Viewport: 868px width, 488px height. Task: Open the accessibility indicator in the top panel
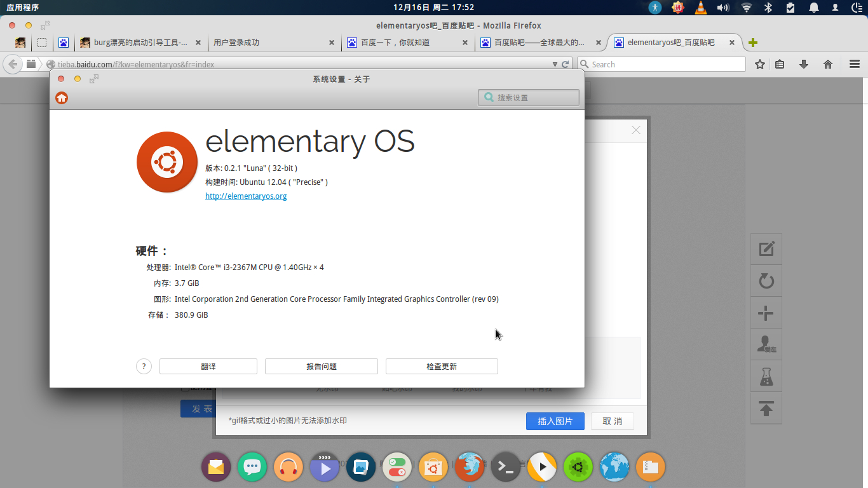[655, 8]
